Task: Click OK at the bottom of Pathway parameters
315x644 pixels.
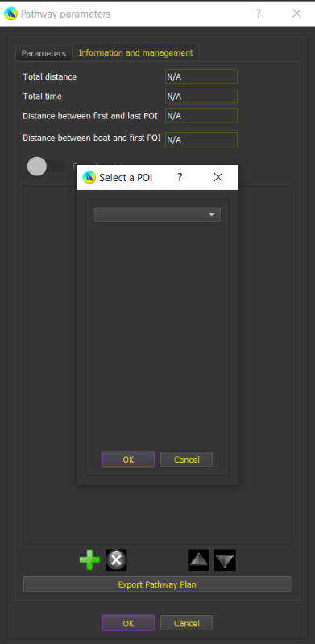Action: pyautogui.click(x=128, y=623)
